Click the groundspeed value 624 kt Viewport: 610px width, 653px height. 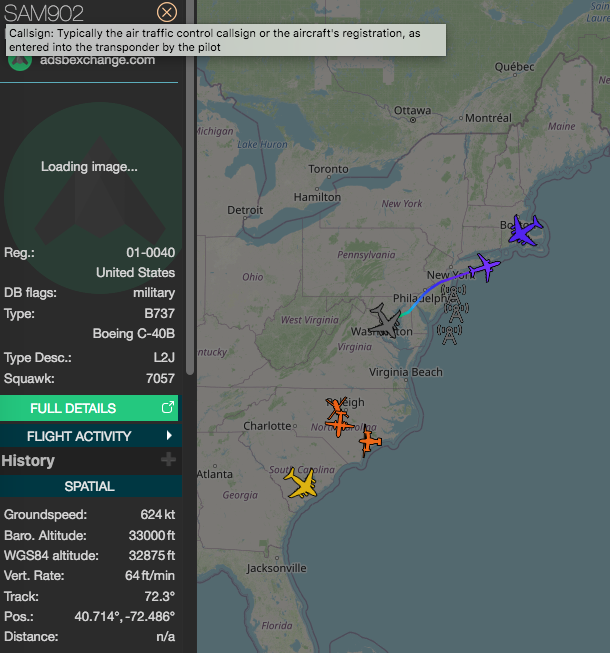[158, 515]
